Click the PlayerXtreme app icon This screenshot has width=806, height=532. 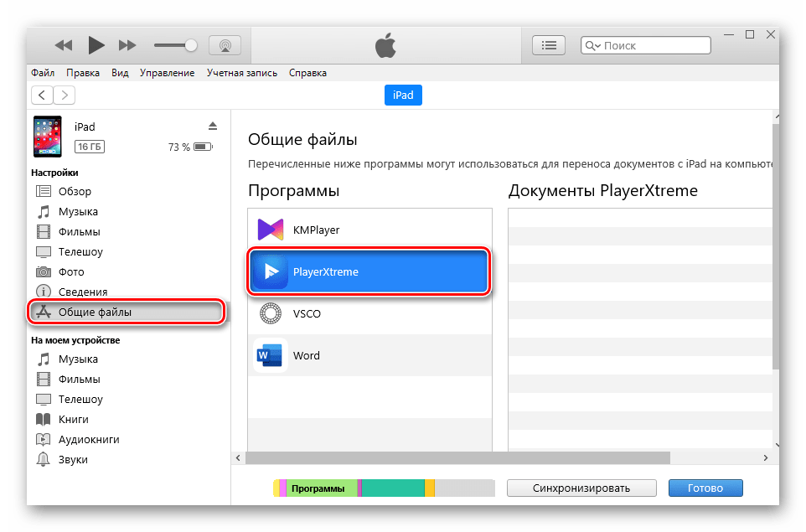click(x=271, y=271)
